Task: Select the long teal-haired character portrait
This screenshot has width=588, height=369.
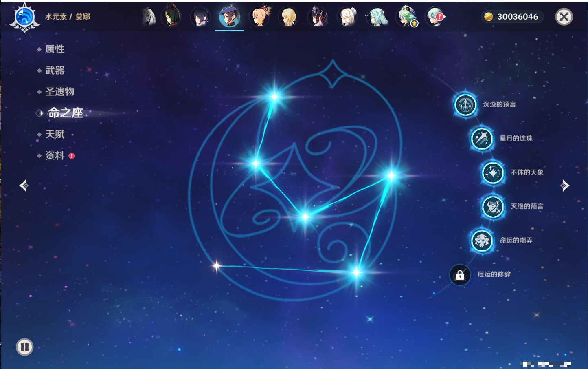Action: point(377,17)
